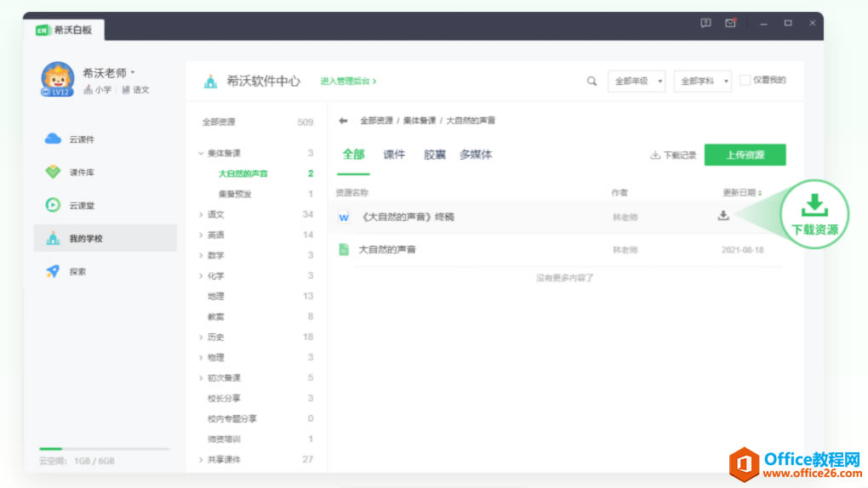
Task: Follow the 进入管理后台 link
Action: point(348,82)
